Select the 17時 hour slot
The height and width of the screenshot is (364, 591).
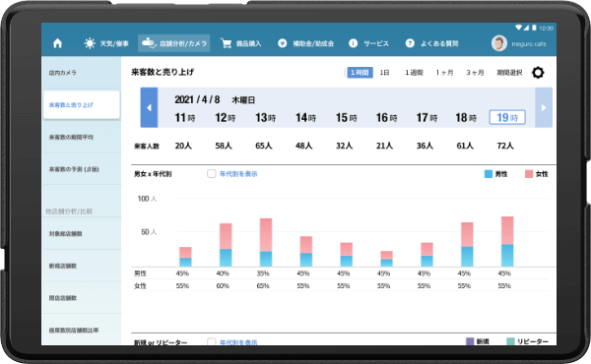pos(427,118)
